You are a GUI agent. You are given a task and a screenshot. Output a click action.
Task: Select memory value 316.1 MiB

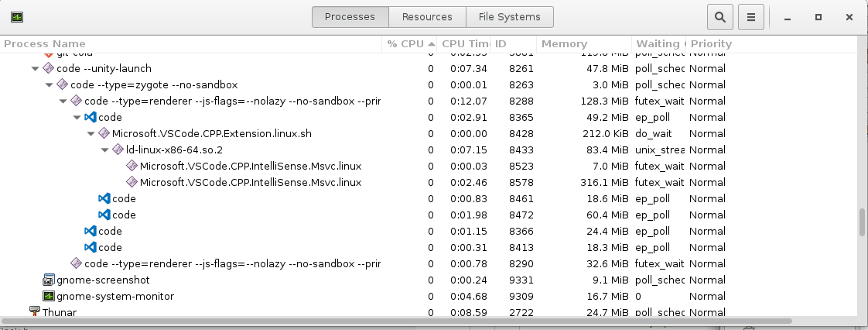click(603, 182)
